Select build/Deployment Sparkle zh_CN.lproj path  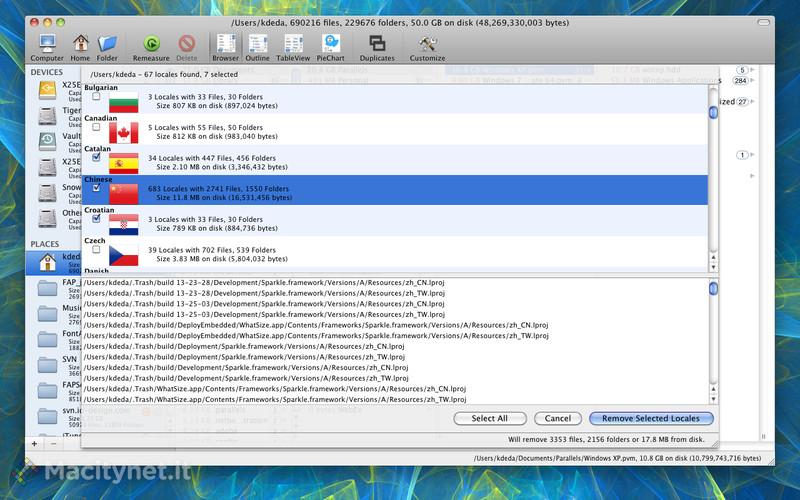244,346
